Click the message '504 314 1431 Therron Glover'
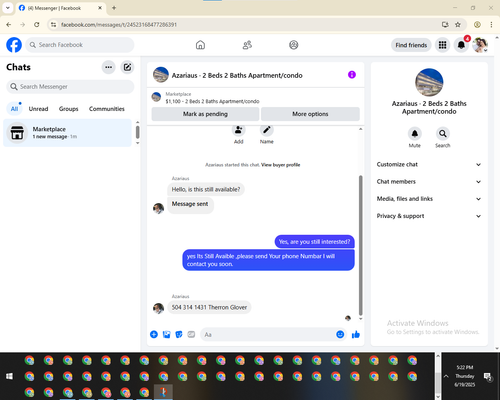This screenshot has height=400, width=500. pyautogui.click(x=209, y=307)
